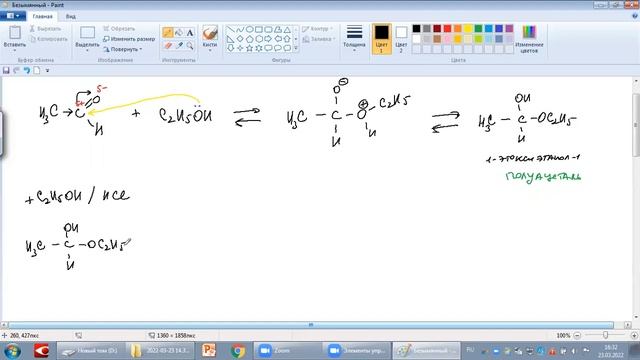
Task: Open the Windows Start button
Action: (x=12, y=351)
